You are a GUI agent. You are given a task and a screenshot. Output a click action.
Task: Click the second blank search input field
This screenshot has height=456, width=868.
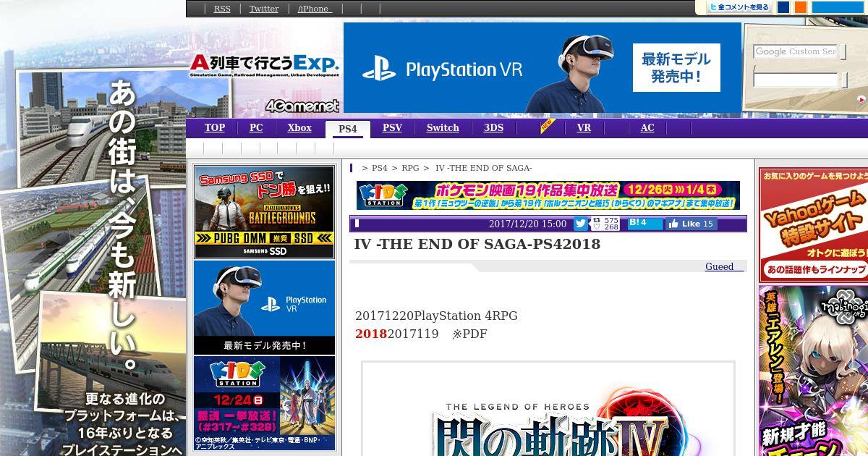pyautogui.click(x=795, y=80)
